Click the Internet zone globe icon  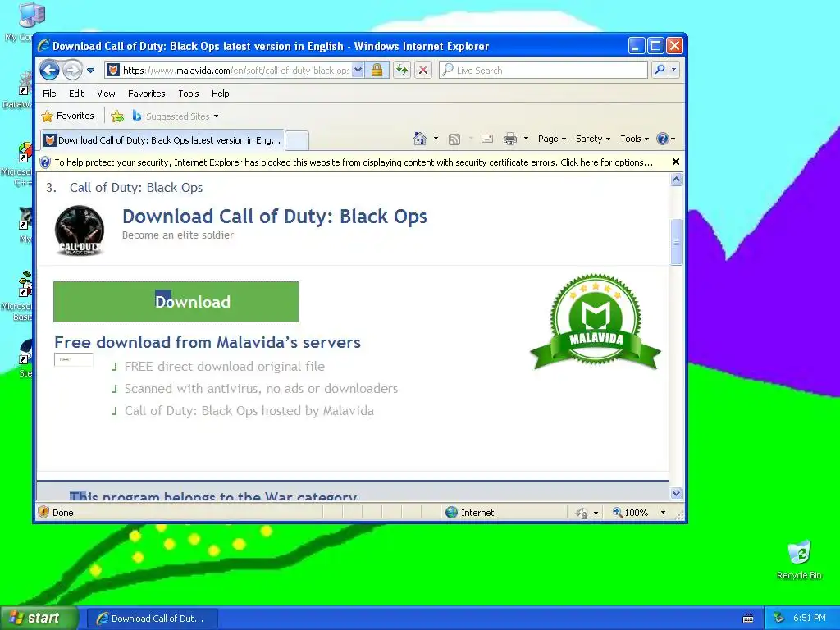pyautogui.click(x=452, y=513)
